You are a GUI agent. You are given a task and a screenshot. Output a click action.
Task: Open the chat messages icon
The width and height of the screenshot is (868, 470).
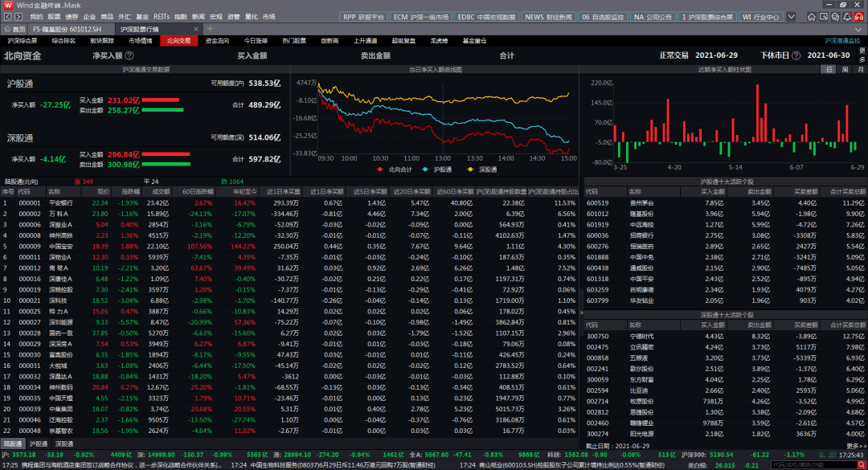coord(835,17)
